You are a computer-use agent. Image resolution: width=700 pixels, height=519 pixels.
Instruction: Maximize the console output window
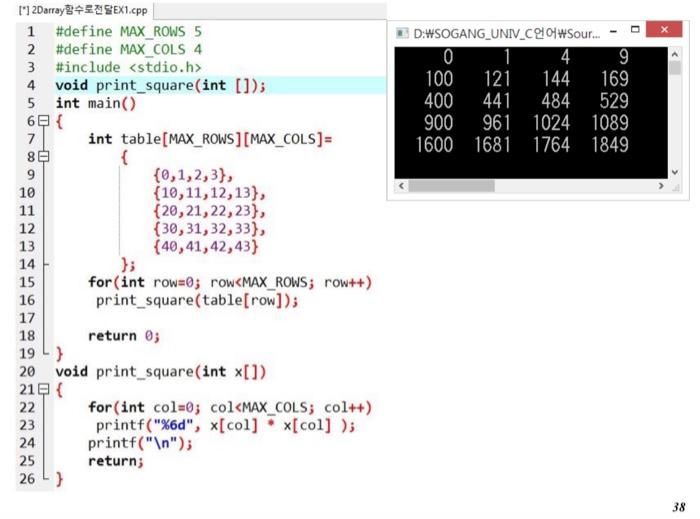coord(635,29)
